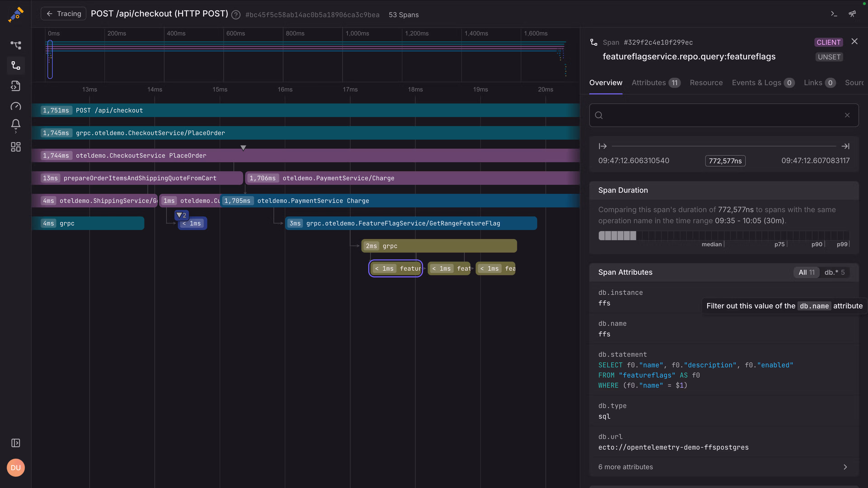Toggle the sidebar panel expand icon
Viewport: 868px width, 488px height.
(16, 443)
